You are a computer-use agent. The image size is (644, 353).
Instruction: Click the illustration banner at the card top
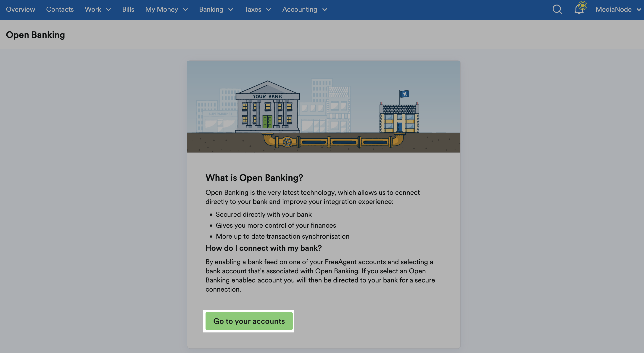click(324, 106)
